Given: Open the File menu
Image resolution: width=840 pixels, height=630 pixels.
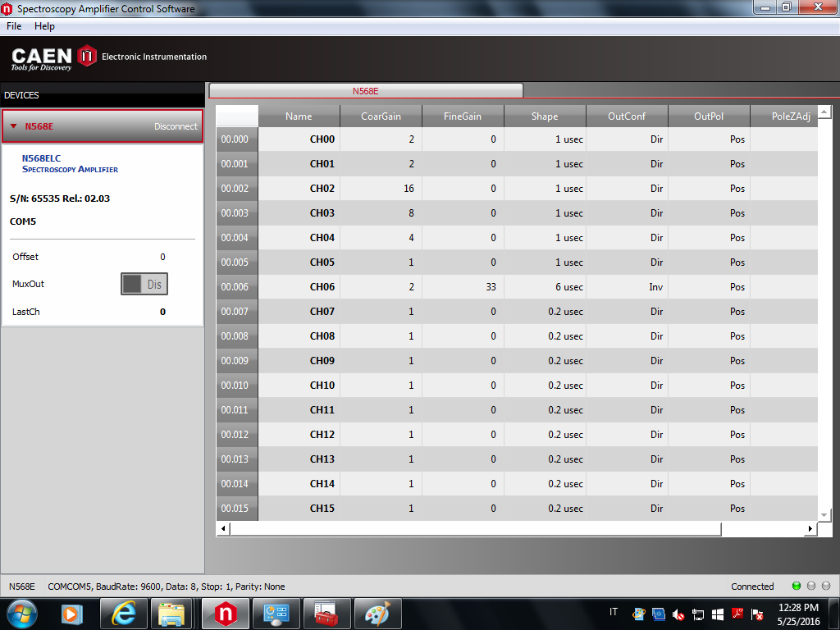Looking at the screenshot, I should pyautogui.click(x=14, y=26).
